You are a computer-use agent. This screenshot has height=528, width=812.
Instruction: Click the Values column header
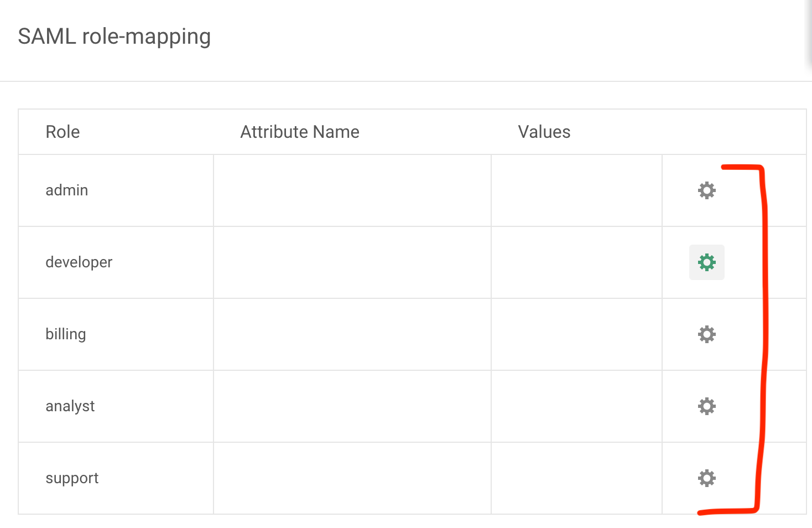[544, 132]
